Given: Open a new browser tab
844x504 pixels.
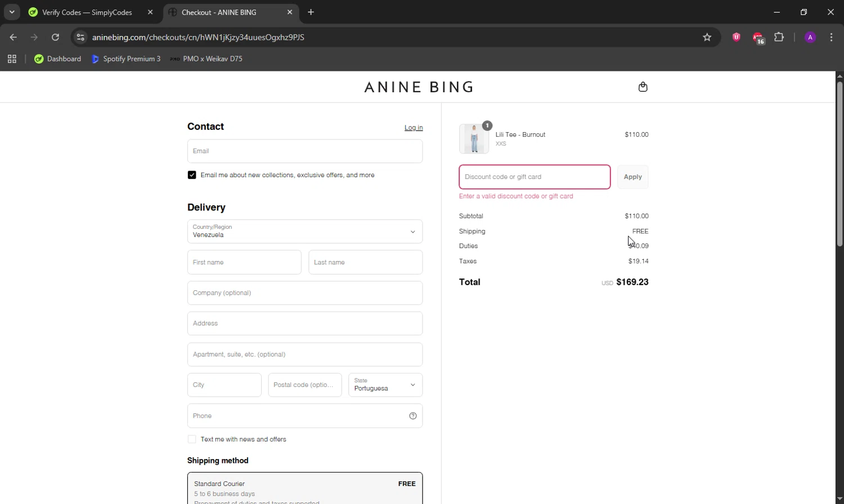Looking at the screenshot, I should pos(311,12).
